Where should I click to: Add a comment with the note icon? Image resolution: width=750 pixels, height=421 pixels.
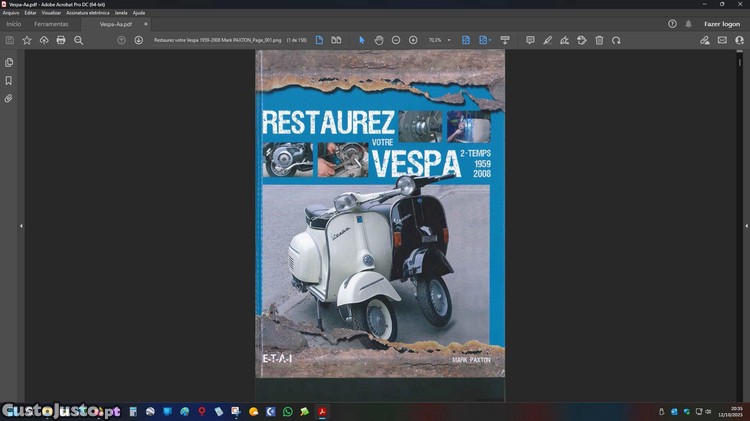(531, 40)
